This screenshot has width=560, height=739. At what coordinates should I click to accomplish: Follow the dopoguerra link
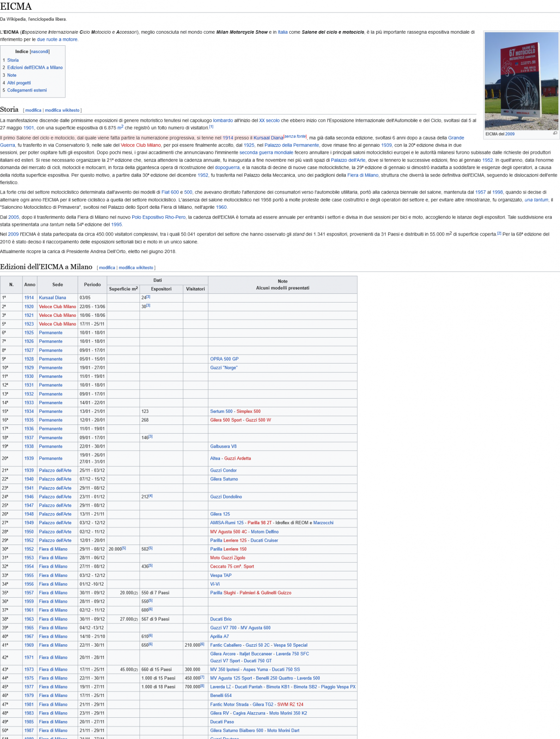[x=227, y=168]
